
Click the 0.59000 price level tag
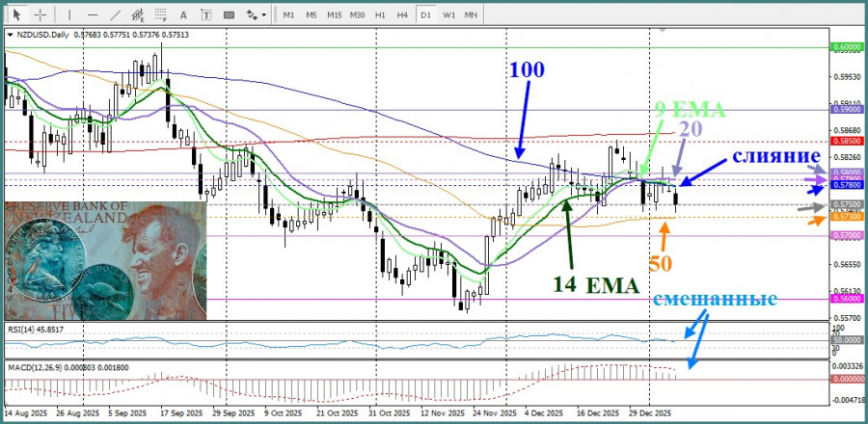click(x=847, y=110)
